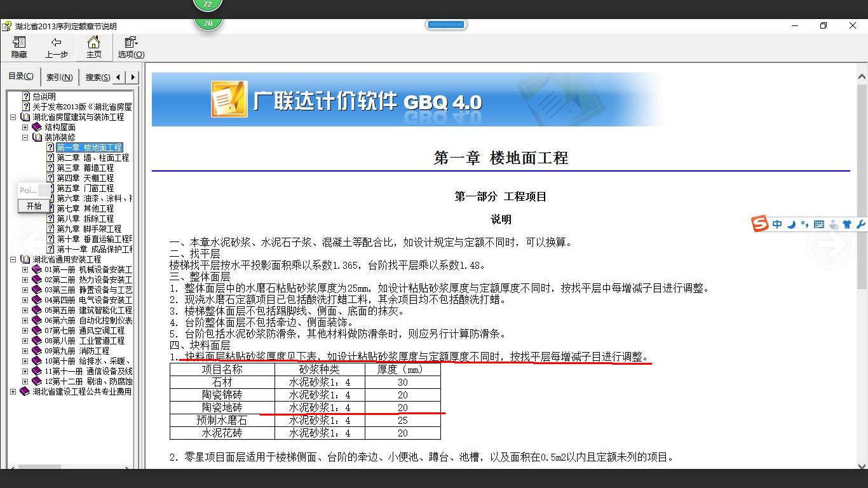This screenshot has height=488, width=868.
Task: Select 第九章 脚手架工程 topic
Action: pos(89,229)
